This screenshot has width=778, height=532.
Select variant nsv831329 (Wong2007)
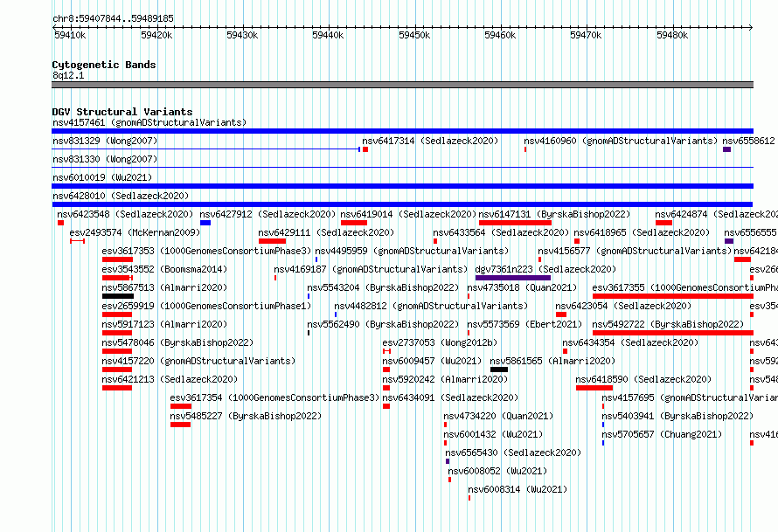click(x=105, y=141)
